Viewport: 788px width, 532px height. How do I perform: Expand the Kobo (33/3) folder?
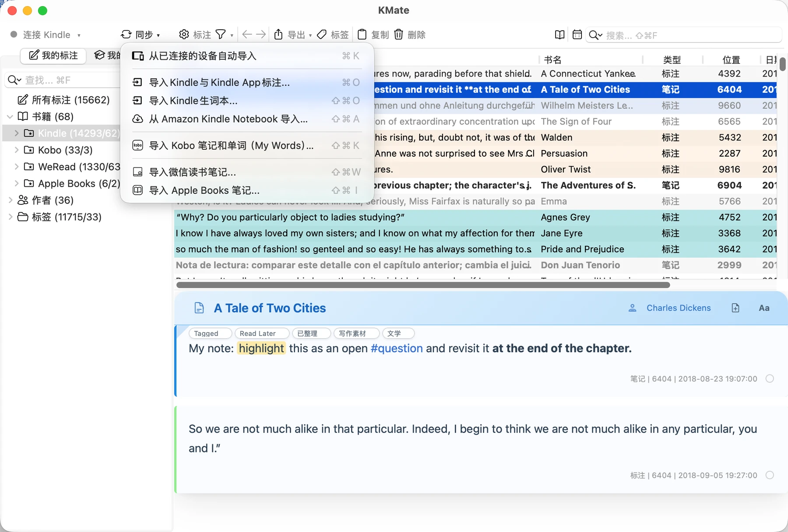(17, 150)
